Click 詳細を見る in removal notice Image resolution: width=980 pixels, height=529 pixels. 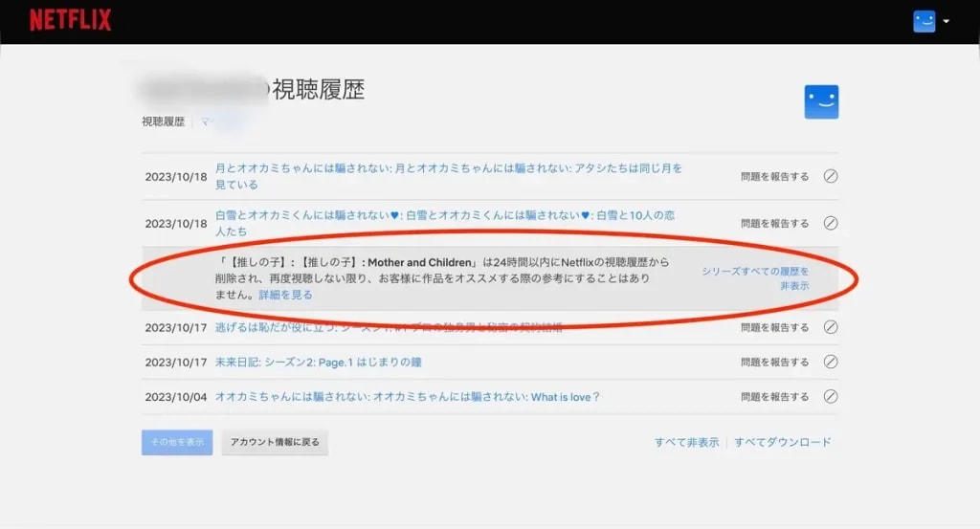[285, 295]
